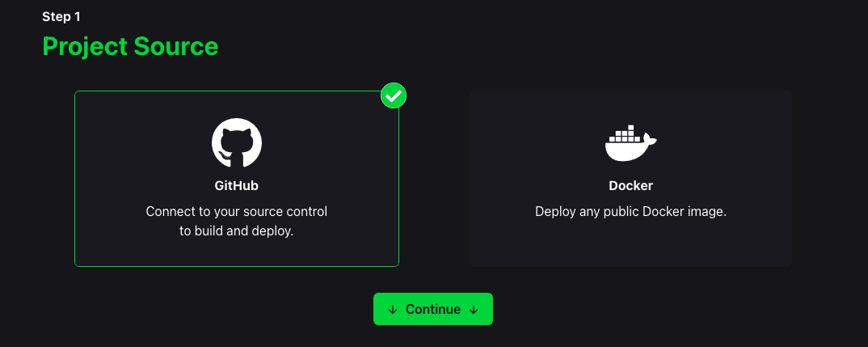
Task: Click the "Deploy any public Docker image." description
Action: [630, 212]
